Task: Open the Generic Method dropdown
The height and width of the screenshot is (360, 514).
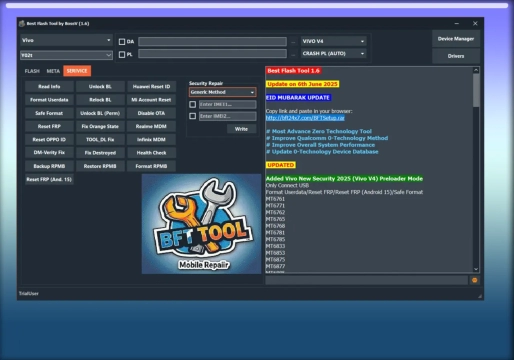Action: tap(222, 92)
